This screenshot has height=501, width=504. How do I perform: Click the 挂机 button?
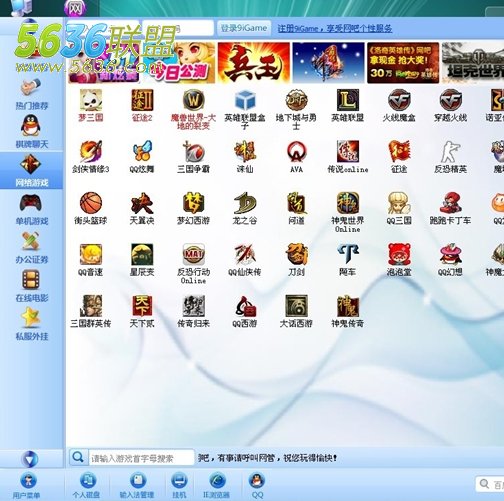click(179, 485)
